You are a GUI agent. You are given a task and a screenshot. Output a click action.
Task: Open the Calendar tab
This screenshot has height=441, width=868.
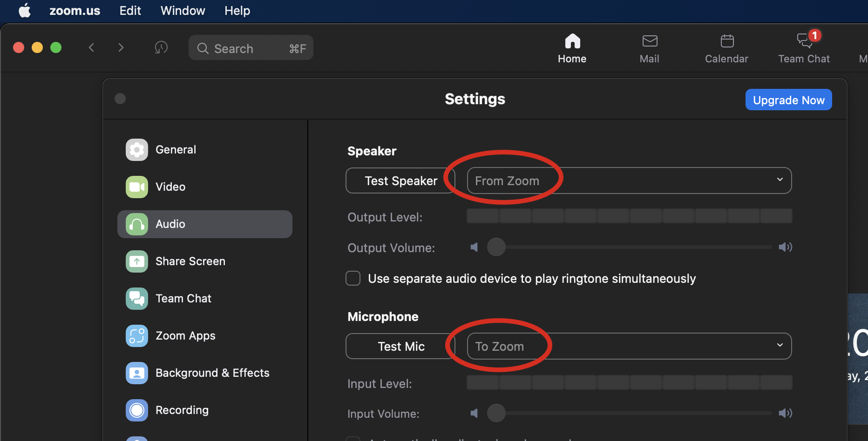[726, 48]
